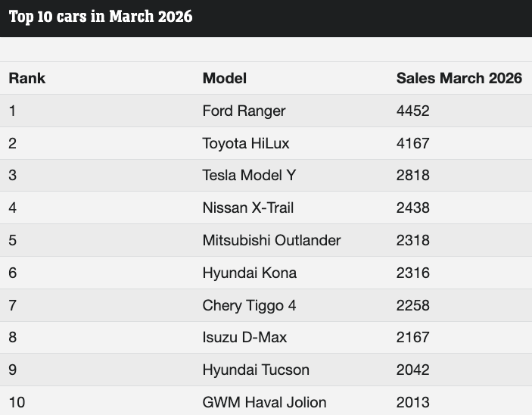The height and width of the screenshot is (415, 532).
Task: Click the 4452 sales figure
Action: pos(412,111)
